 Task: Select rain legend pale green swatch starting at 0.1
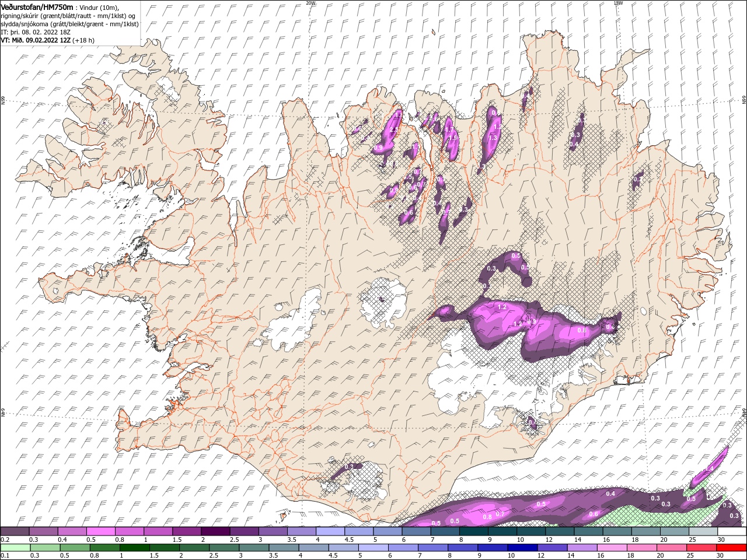click(15, 548)
